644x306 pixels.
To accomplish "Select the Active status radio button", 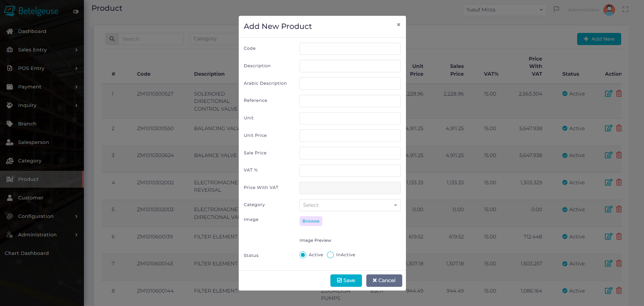I will pos(303,255).
